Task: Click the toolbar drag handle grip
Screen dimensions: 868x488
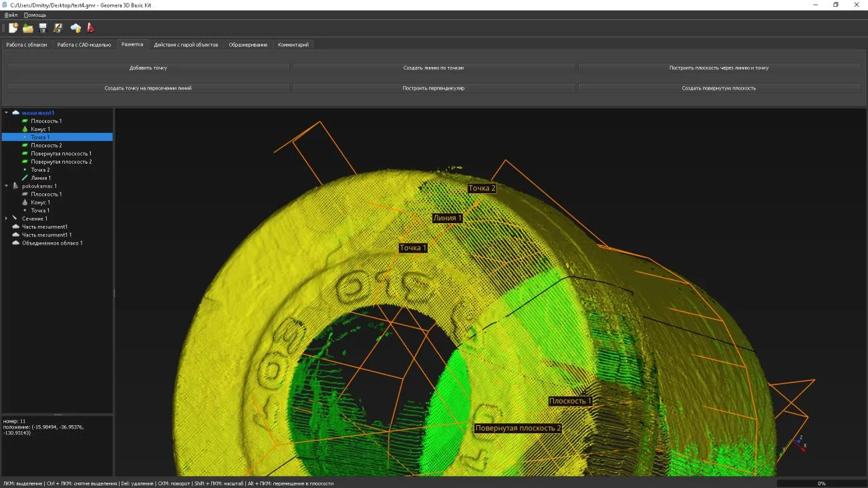Action: coord(3,28)
